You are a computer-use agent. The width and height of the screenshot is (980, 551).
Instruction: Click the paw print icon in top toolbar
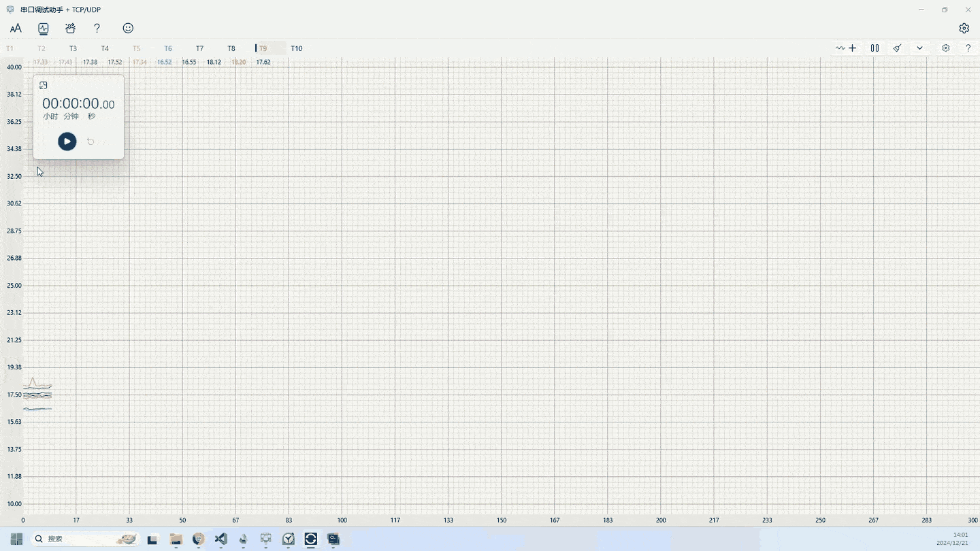70,29
